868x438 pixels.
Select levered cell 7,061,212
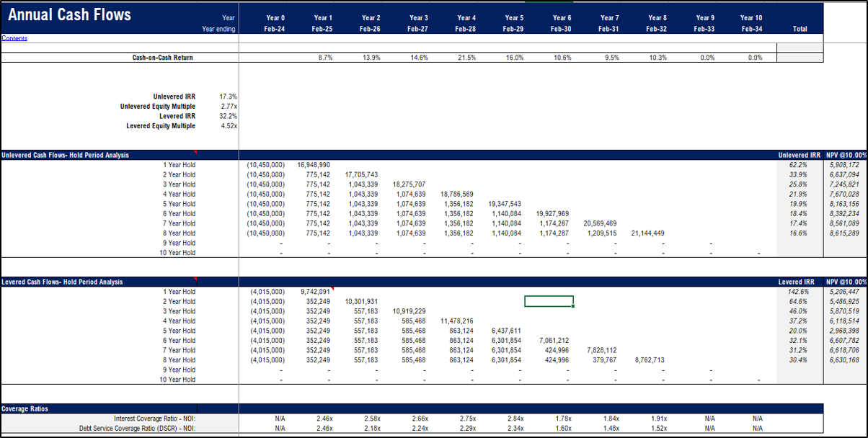(x=554, y=340)
